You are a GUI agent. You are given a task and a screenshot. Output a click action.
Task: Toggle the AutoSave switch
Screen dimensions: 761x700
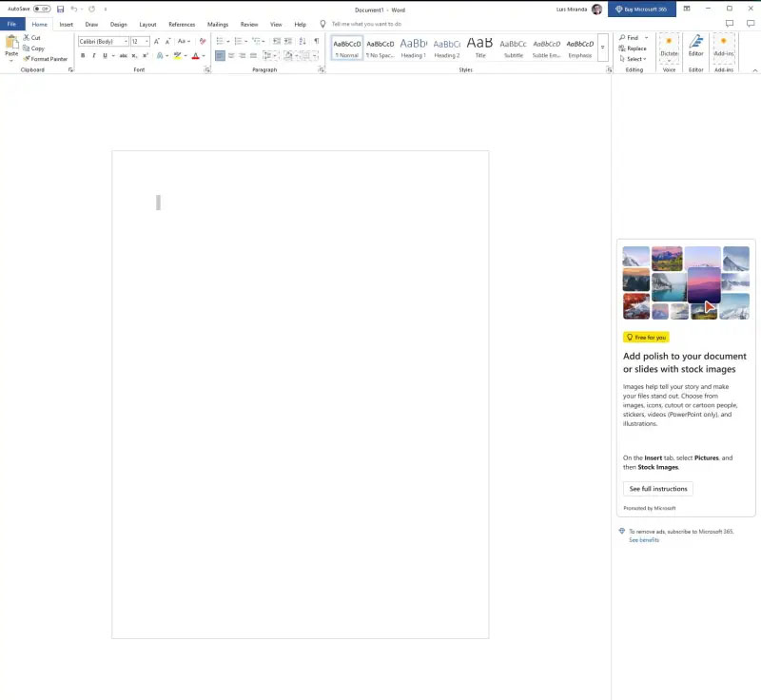tap(42, 9)
